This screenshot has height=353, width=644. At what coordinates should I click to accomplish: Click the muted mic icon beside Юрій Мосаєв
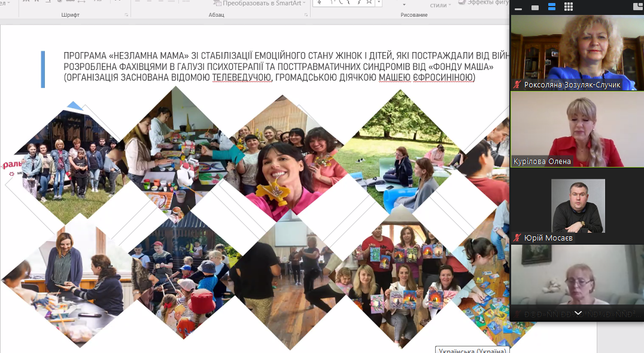(517, 238)
